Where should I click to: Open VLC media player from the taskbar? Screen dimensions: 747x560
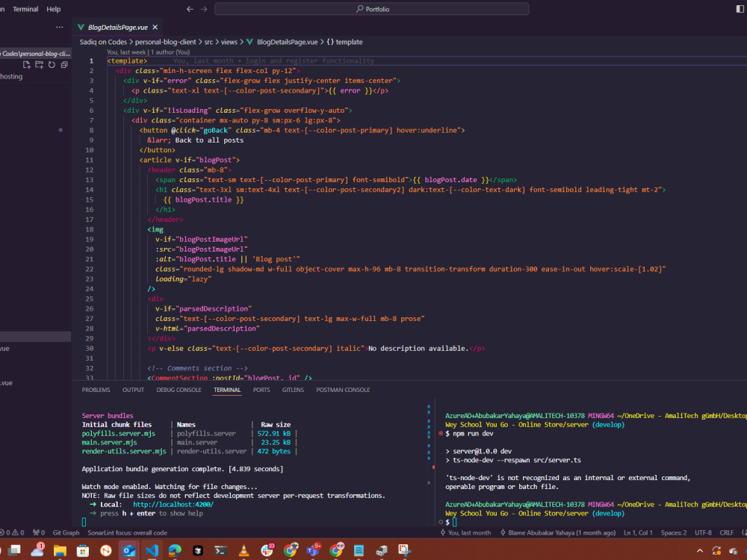[244, 551]
